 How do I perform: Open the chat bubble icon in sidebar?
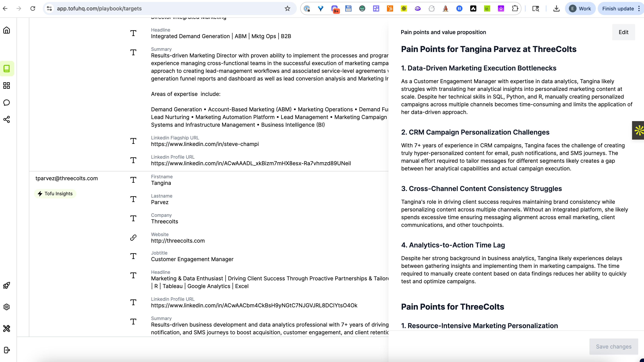click(x=7, y=103)
